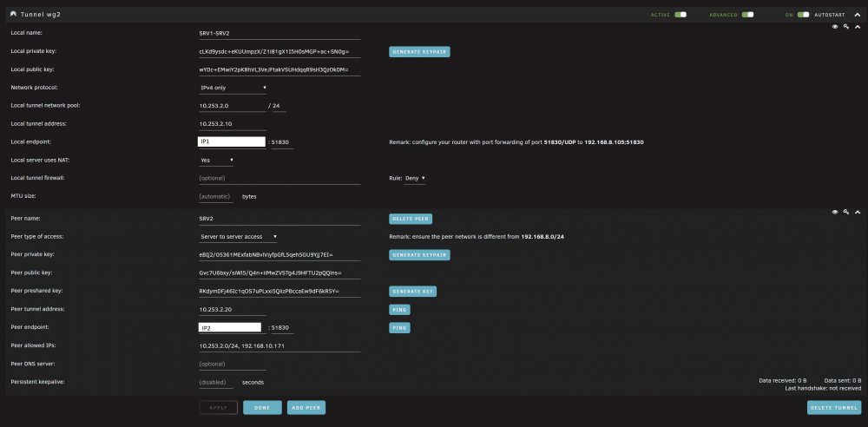
Task: Click the Local endpoint port field 51830
Action: (x=282, y=142)
